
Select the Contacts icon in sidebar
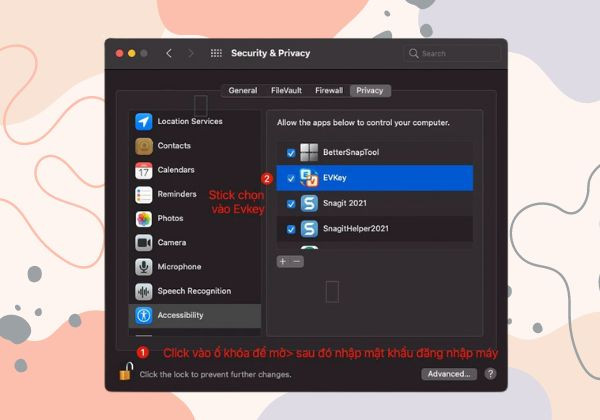coord(143,146)
